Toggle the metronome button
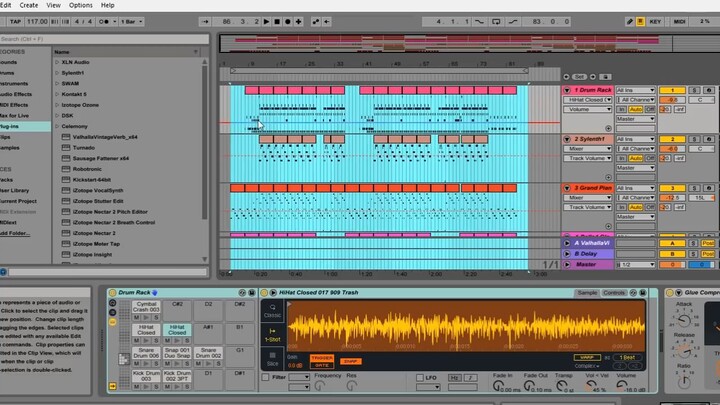This screenshot has height=405, width=720. click(105, 22)
